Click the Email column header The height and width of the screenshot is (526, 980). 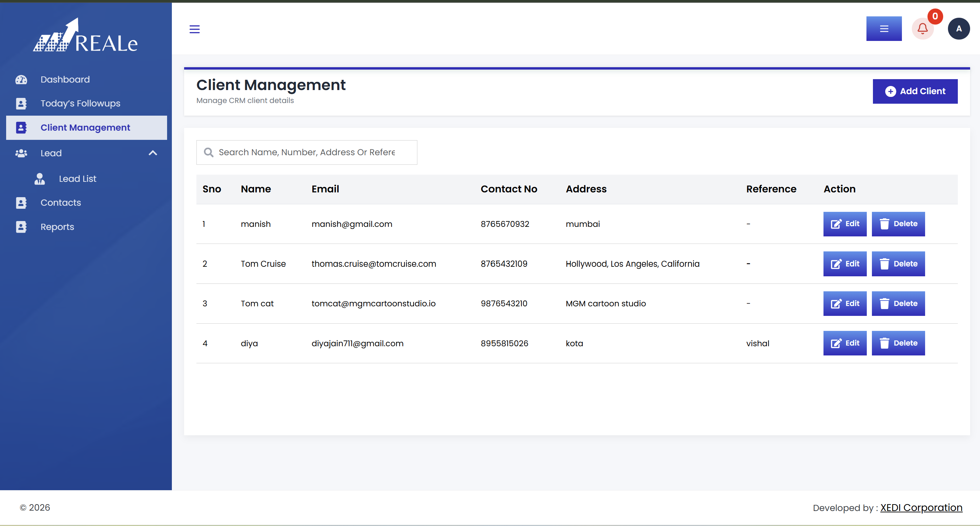point(325,189)
